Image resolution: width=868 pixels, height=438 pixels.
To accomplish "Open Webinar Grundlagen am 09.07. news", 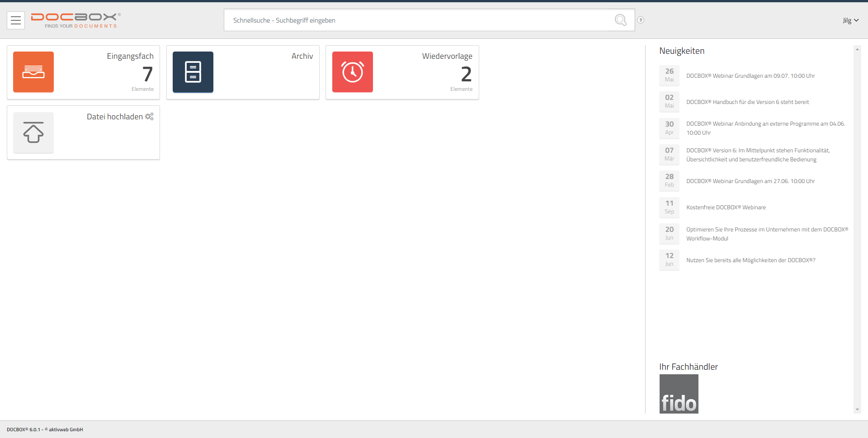I will coord(750,76).
